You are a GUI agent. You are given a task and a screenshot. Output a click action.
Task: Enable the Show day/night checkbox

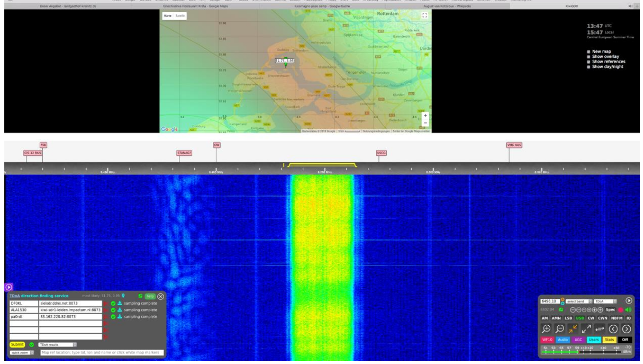[x=589, y=67]
